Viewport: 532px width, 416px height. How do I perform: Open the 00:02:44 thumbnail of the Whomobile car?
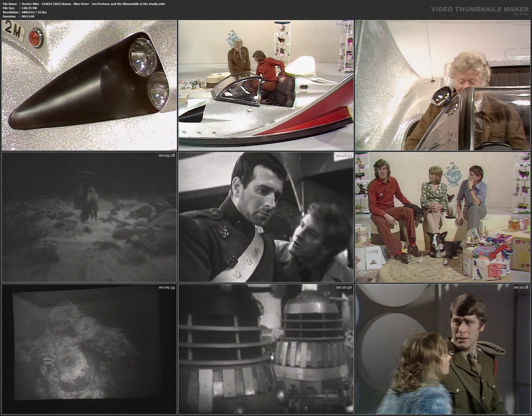[x=266, y=85]
